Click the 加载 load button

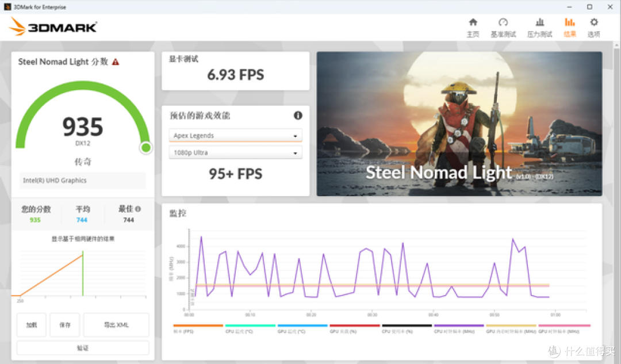tap(31, 325)
